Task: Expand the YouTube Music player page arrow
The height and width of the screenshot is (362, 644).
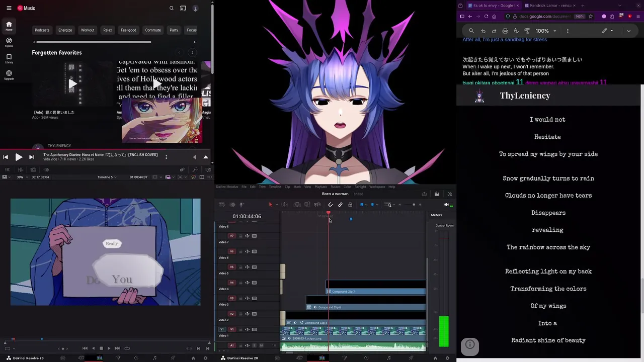Action: 206,157
